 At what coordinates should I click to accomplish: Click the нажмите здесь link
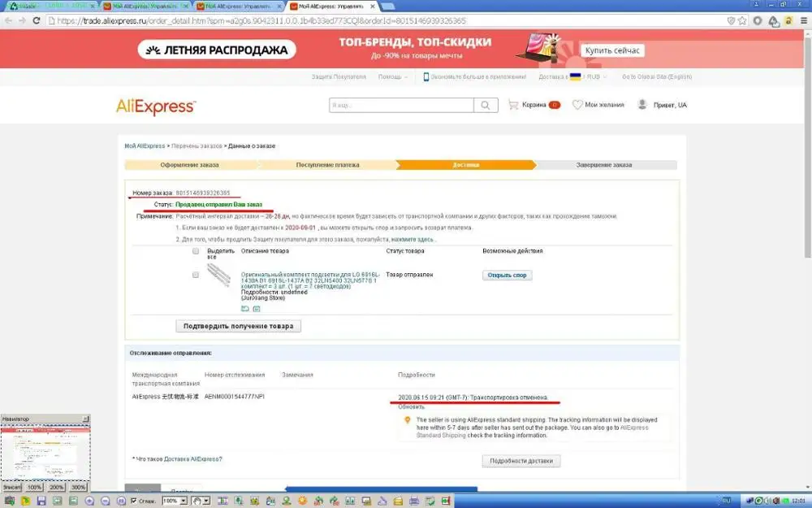[x=412, y=240]
